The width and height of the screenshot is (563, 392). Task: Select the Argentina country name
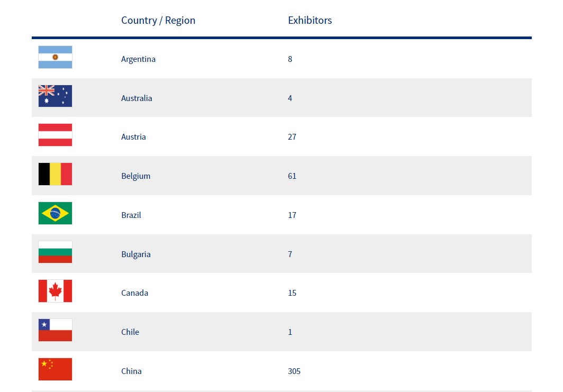(x=138, y=59)
